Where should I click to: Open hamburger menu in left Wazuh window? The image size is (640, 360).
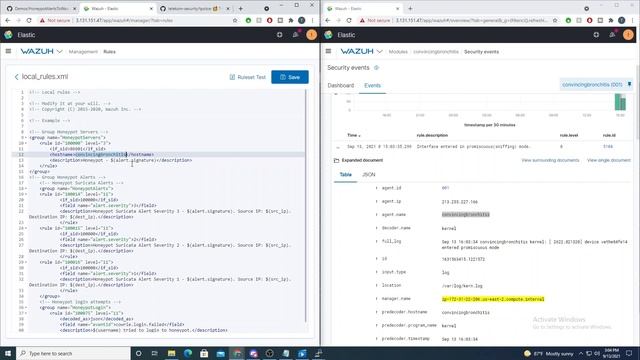(8, 51)
